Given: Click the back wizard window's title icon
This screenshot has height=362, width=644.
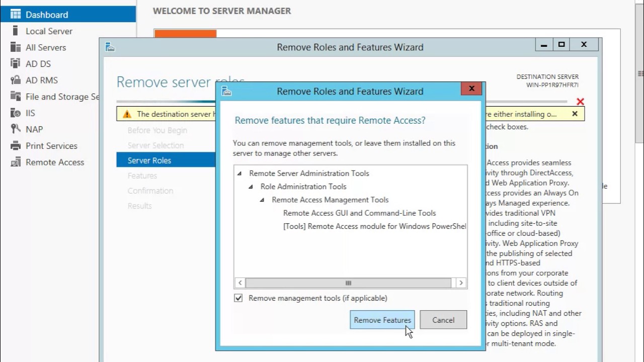Looking at the screenshot, I should pyautogui.click(x=110, y=47).
